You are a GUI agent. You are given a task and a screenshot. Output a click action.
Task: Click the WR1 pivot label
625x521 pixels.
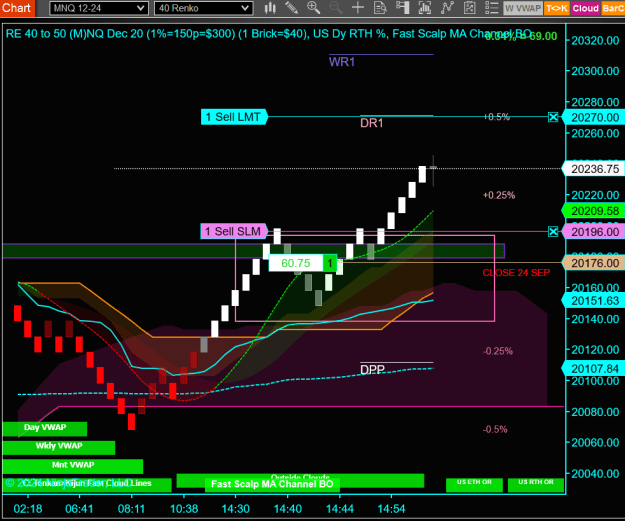click(x=342, y=62)
